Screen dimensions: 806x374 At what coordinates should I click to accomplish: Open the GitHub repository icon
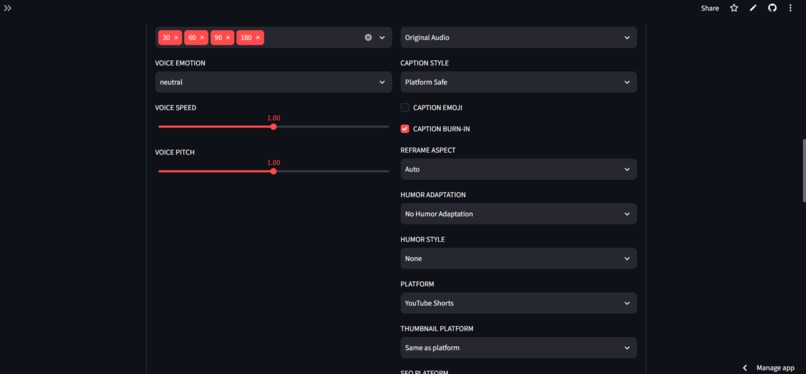[x=772, y=8]
